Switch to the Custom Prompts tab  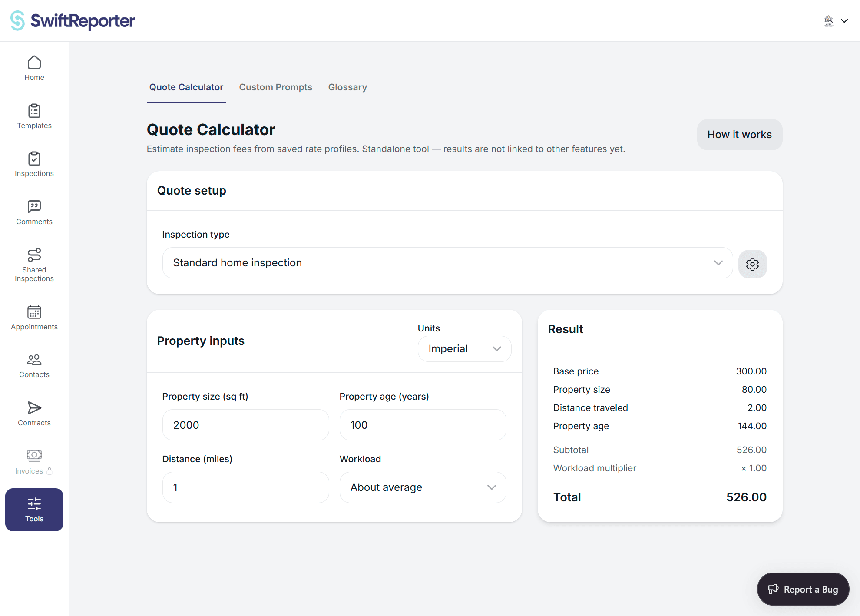[x=275, y=87]
